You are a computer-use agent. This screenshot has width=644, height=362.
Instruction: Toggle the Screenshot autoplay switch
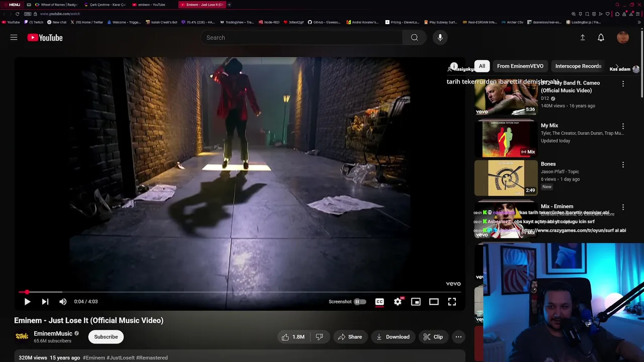tap(360, 302)
